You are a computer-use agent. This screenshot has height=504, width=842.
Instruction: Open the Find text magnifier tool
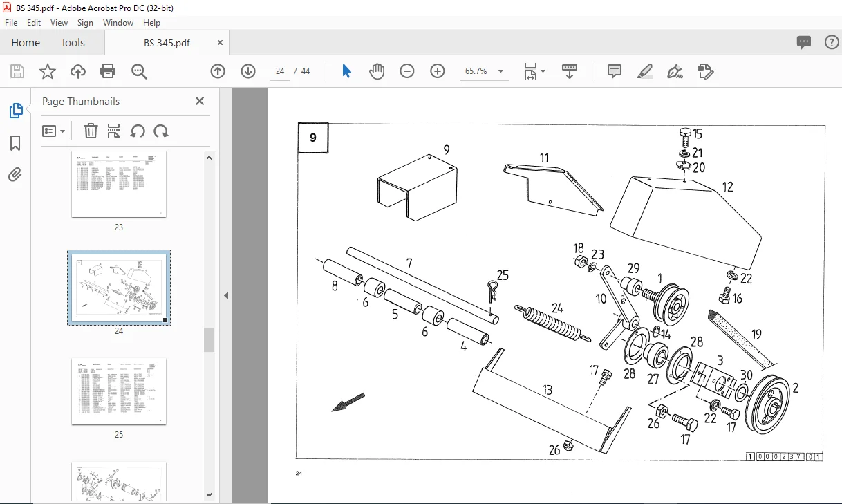point(139,71)
